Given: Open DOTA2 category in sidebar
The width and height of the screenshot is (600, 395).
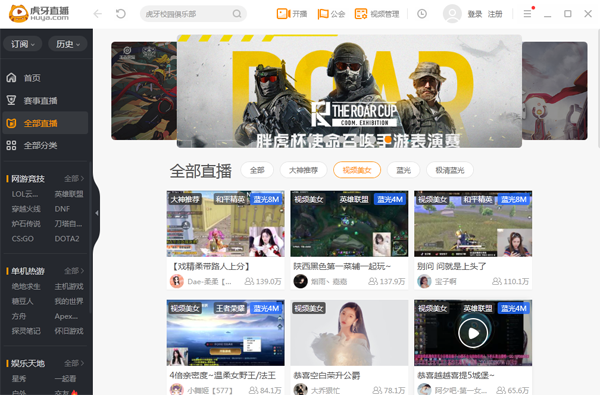Looking at the screenshot, I should [67, 239].
